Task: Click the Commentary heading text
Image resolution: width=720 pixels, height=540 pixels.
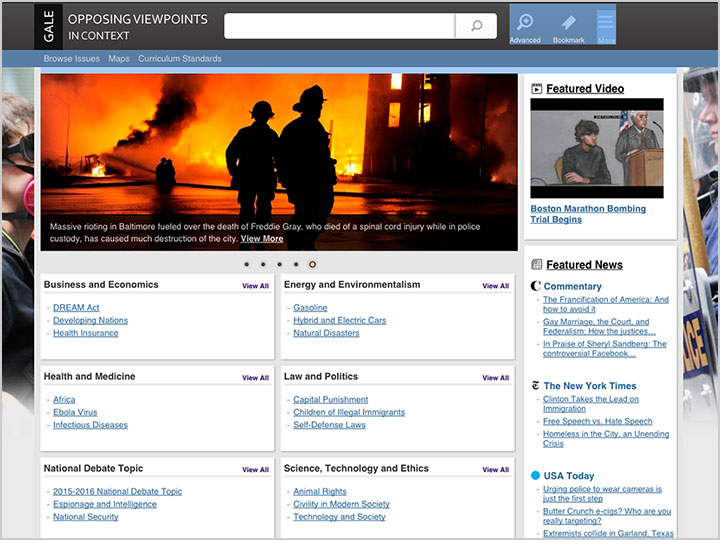Action: coord(573,287)
